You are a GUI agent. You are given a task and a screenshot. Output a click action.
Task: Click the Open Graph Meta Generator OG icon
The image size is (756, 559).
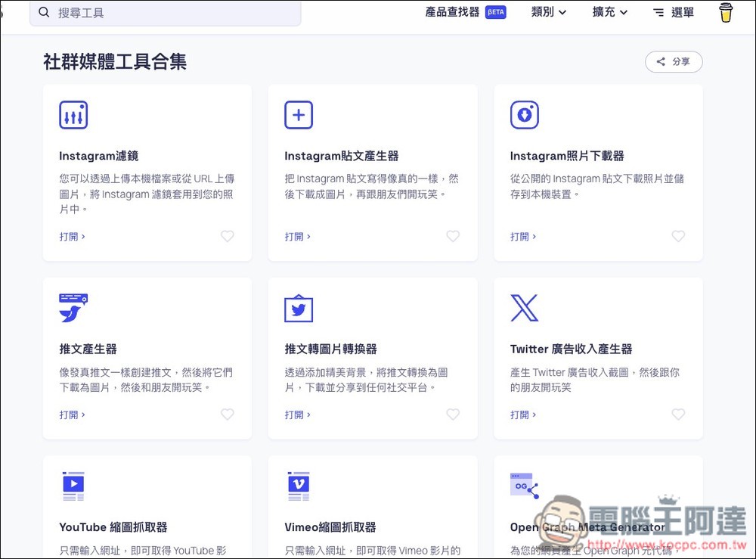coord(524,486)
